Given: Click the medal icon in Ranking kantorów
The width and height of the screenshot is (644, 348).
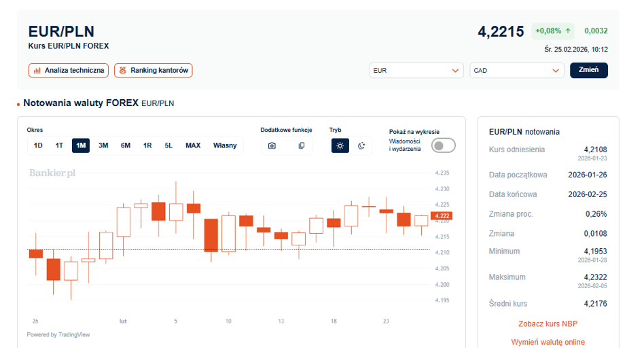Looking at the screenshot, I should 123,70.
